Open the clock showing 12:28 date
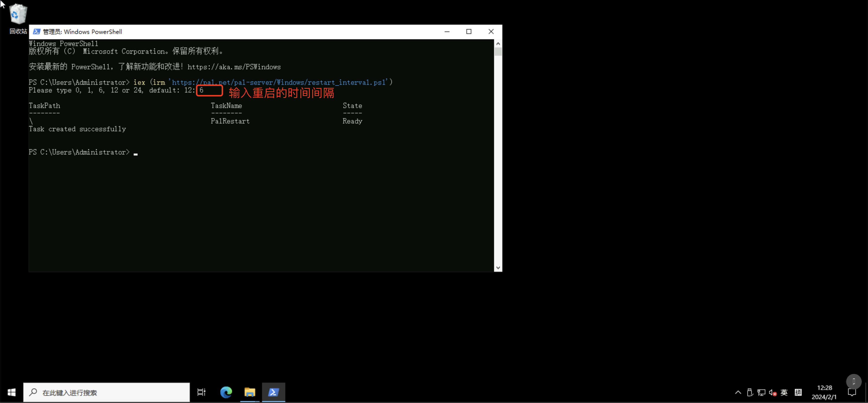868x403 pixels. tap(824, 392)
